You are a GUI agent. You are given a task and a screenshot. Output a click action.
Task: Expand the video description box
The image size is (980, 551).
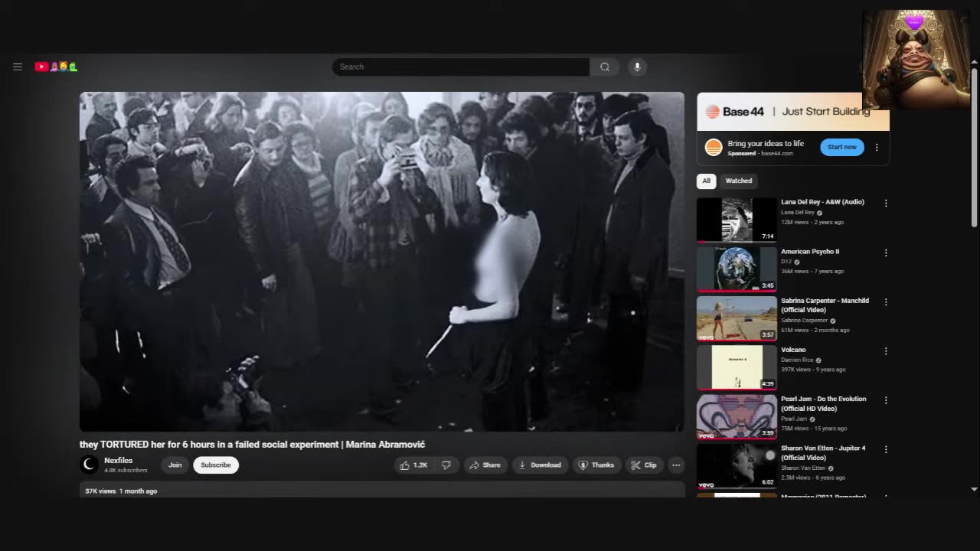382,490
